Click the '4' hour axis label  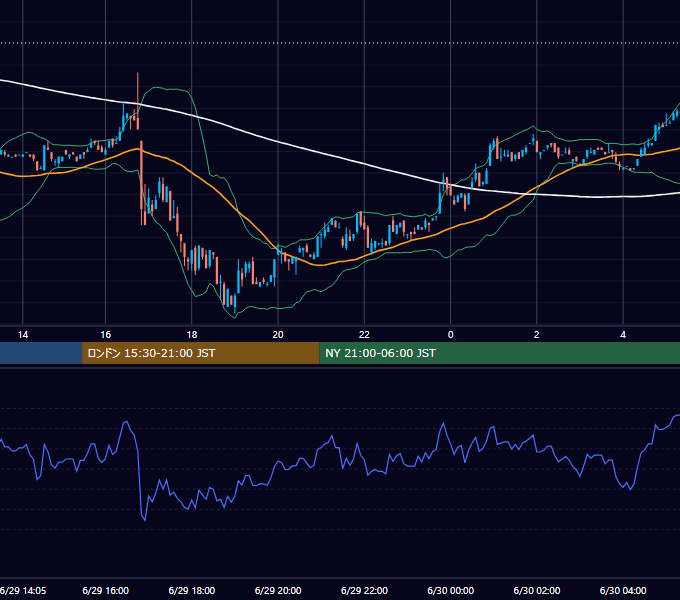[623, 335]
